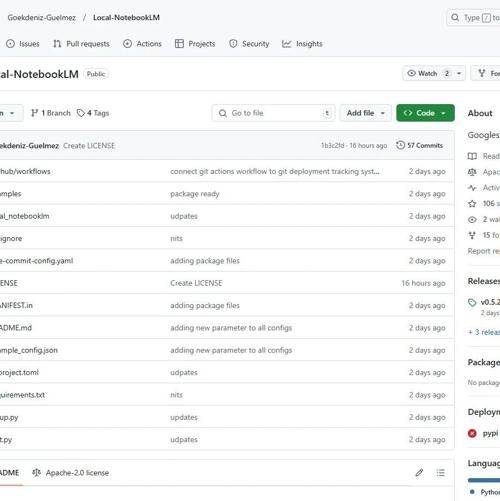Click the Report repository link

[x=484, y=251]
